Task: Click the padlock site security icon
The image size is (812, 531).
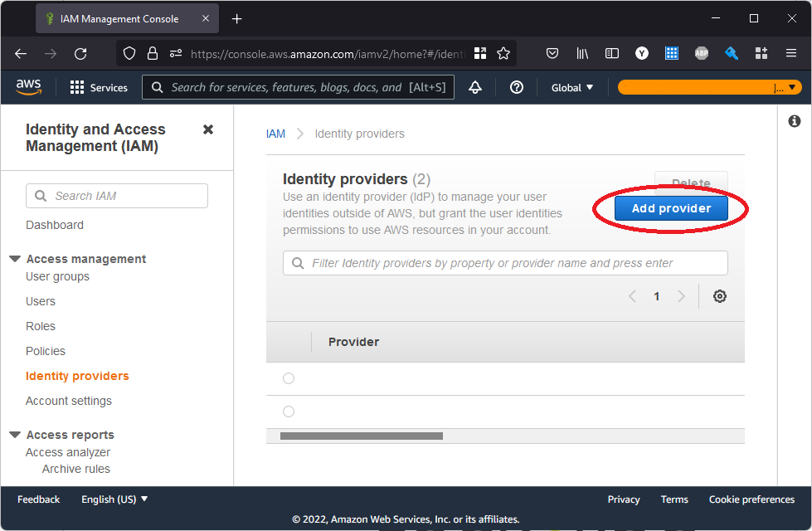Action: pos(153,53)
